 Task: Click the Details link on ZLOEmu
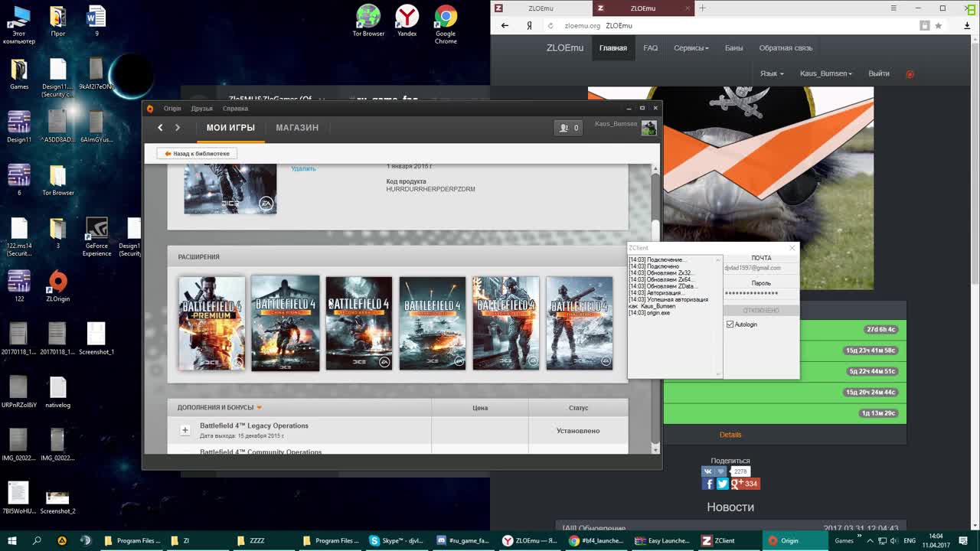[x=730, y=435]
